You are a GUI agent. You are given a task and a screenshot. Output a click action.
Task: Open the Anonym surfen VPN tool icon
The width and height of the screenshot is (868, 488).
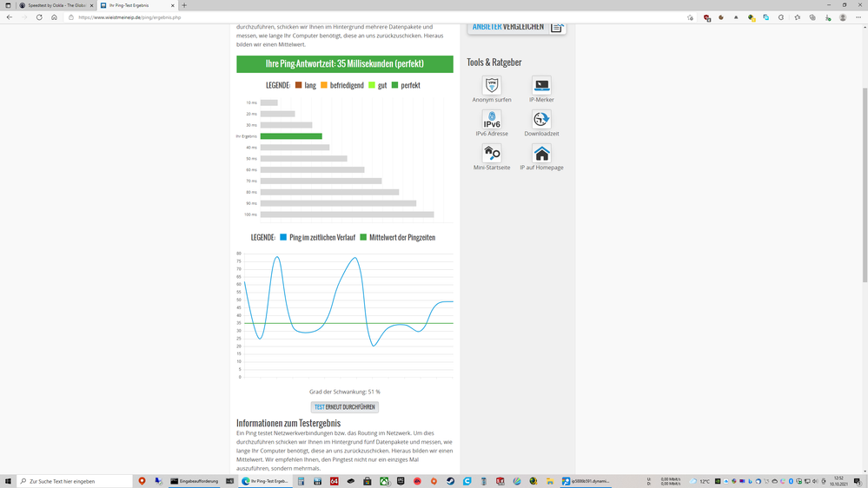[492, 85]
